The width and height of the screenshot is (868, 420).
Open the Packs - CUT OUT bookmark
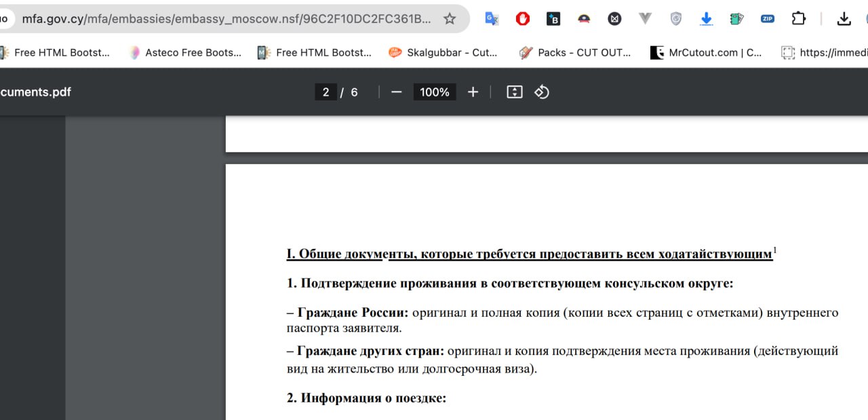click(x=575, y=52)
